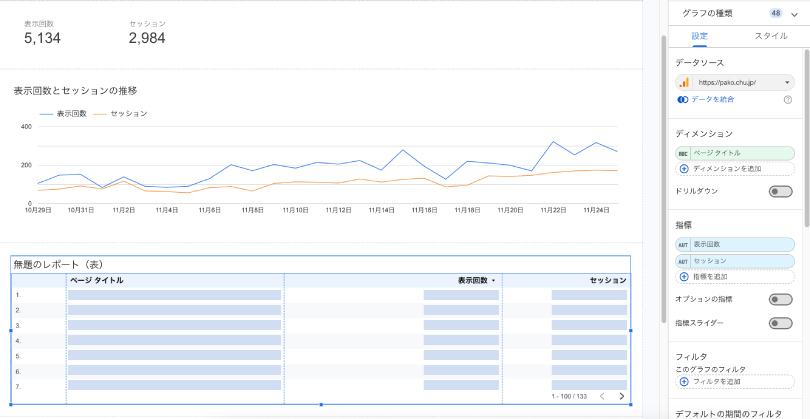Click the data source chart icon
Screen dimensions: 810x419
[684, 82]
